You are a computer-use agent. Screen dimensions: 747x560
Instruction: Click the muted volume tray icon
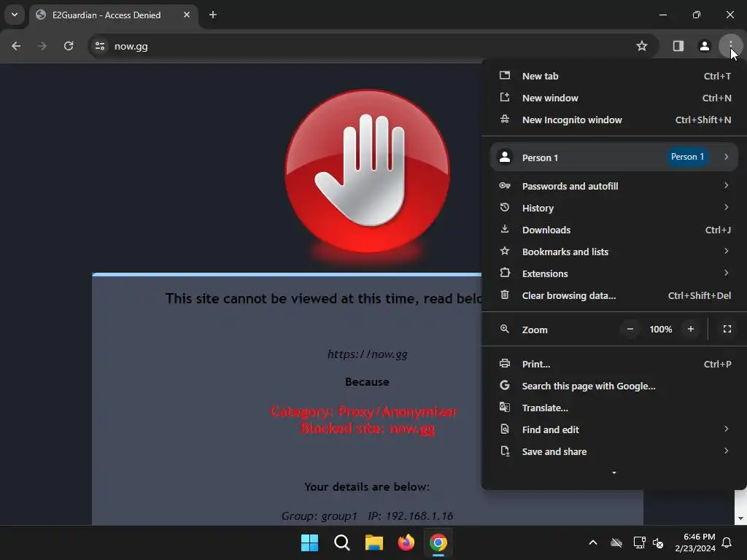658,542
